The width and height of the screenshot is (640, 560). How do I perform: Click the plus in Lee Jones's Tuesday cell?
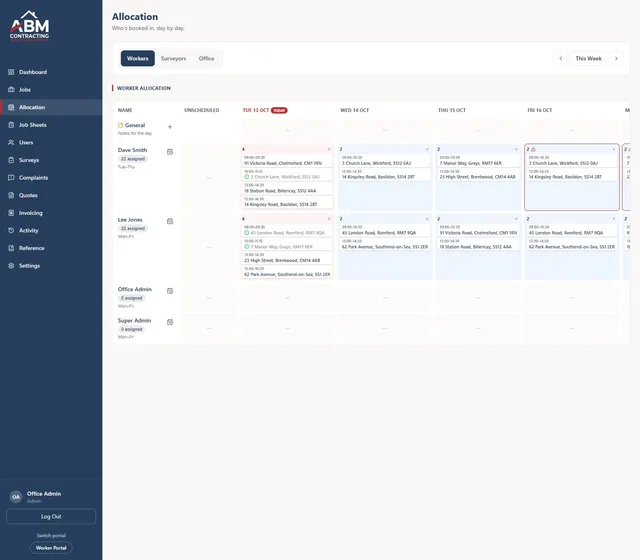[x=329, y=219]
